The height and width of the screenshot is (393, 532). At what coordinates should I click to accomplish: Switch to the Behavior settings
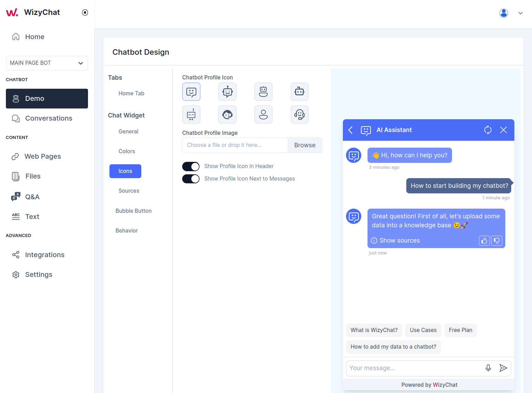[127, 230]
